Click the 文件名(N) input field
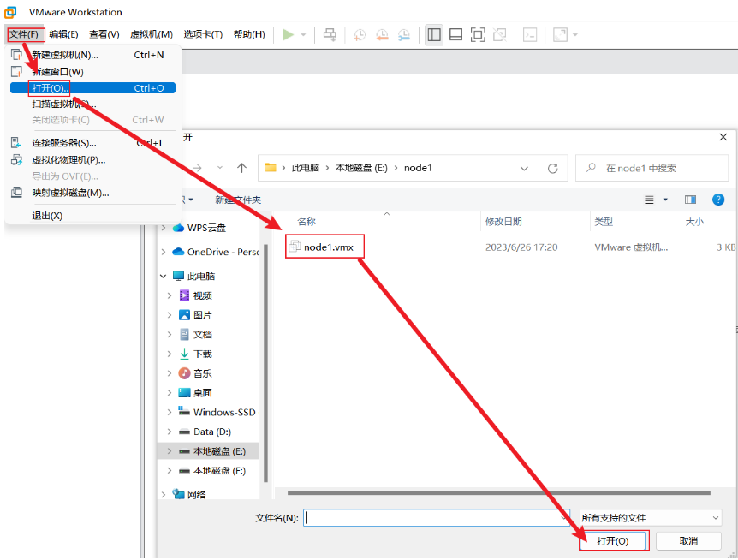The image size is (738, 560). pos(437,518)
